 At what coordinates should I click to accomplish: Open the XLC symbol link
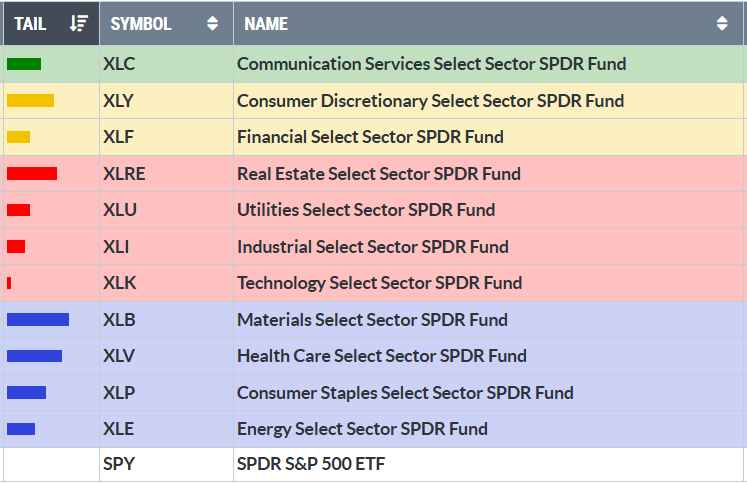[x=119, y=64]
